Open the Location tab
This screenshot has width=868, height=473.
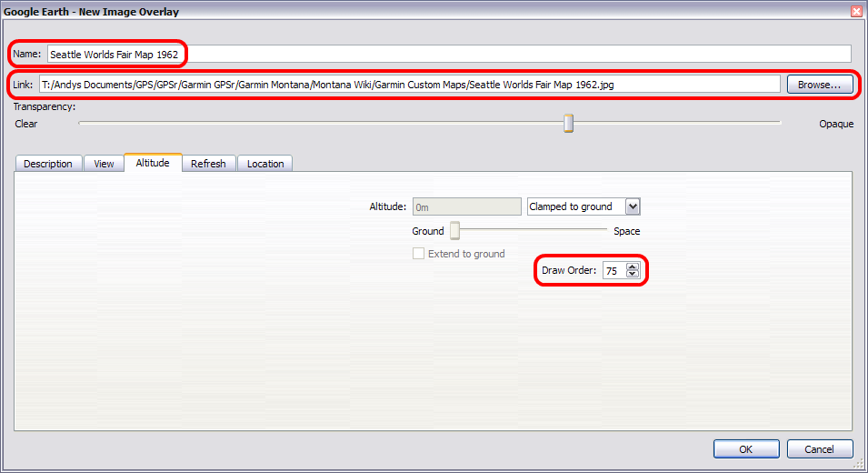coord(265,164)
